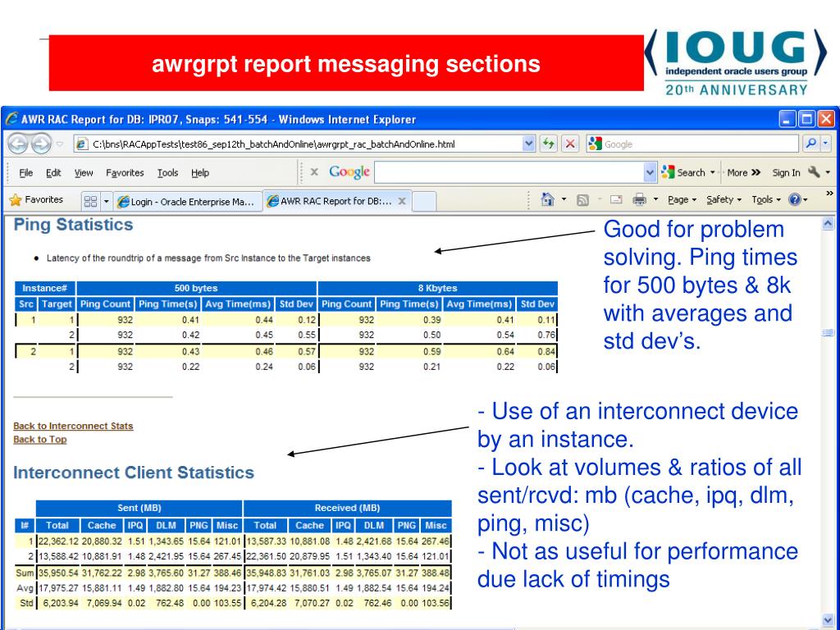Maximize the Internet Explorer window
The width and height of the screenshot is (840, 630).
pyautogui.click(x=807, y=119)
